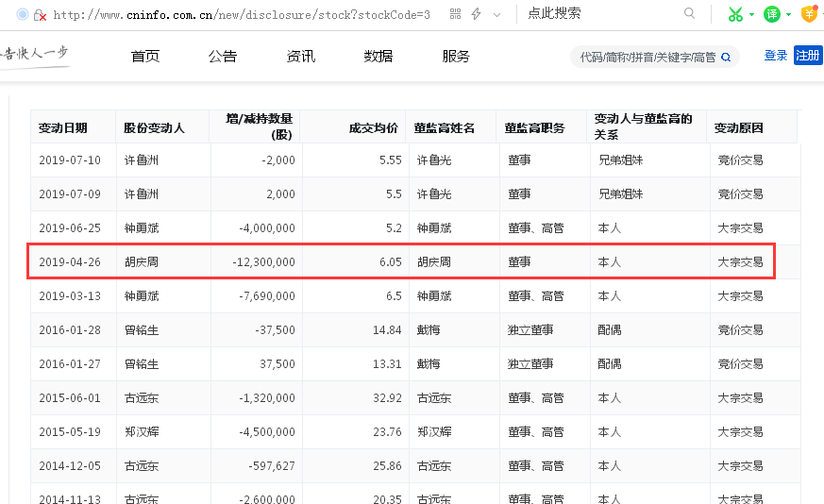Open the 首页 menu item
Screen dimensions: 824x504
pos(145,57)
